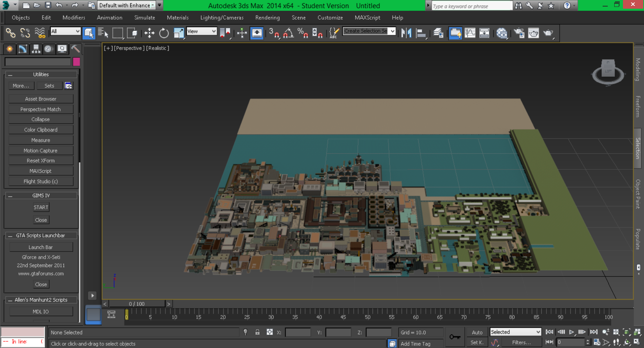Collapse the Utilities rollout
644x348 pixels.
pyautogui.click(x=41, y=74)
